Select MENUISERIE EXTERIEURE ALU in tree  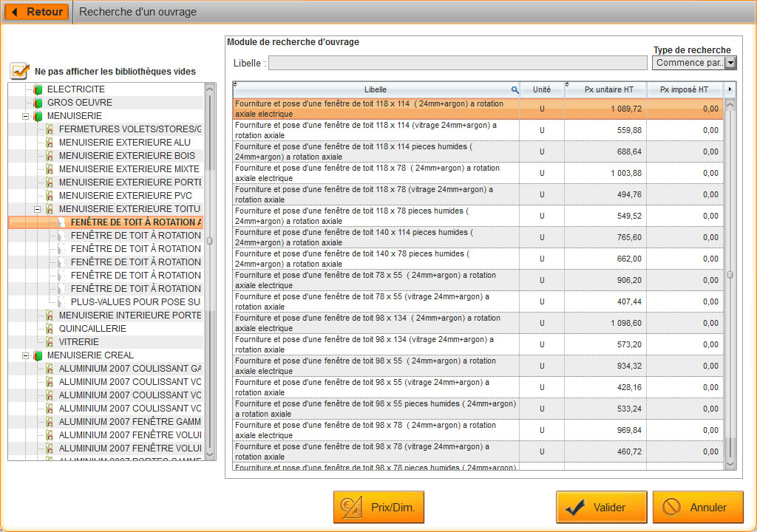pos(124,143)
